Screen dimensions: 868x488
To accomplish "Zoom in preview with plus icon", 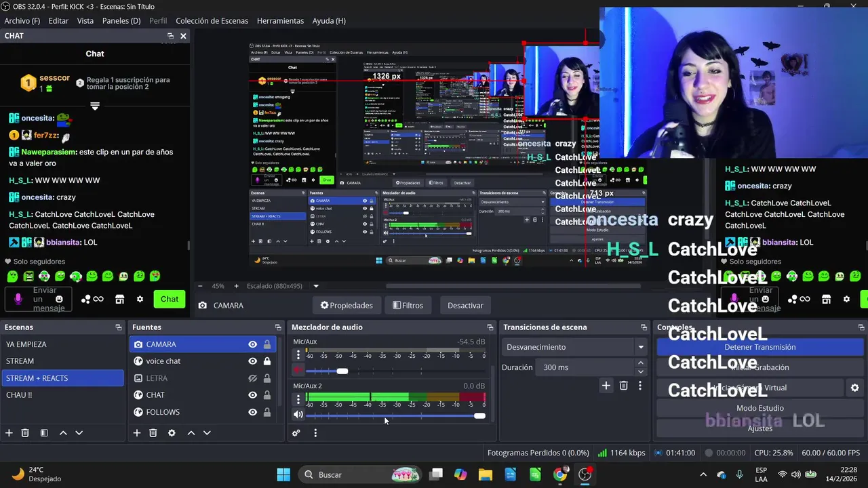I will point(236,286).
